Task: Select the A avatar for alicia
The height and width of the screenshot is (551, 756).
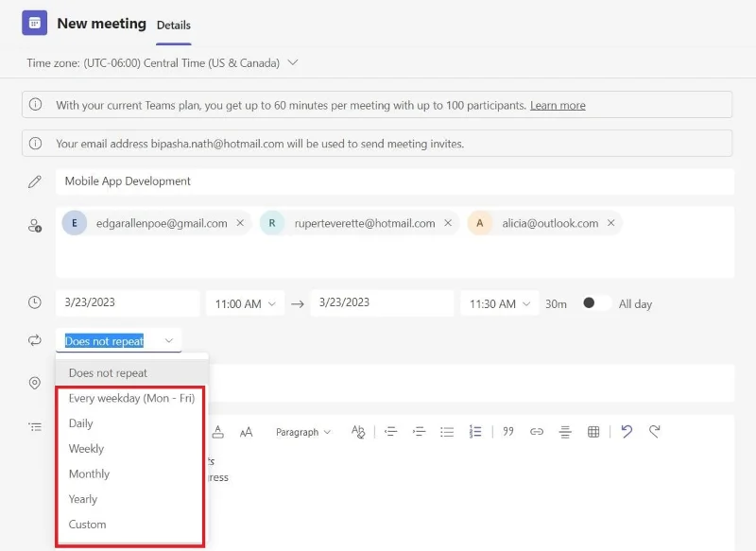Action: click(x=480, y=223)
